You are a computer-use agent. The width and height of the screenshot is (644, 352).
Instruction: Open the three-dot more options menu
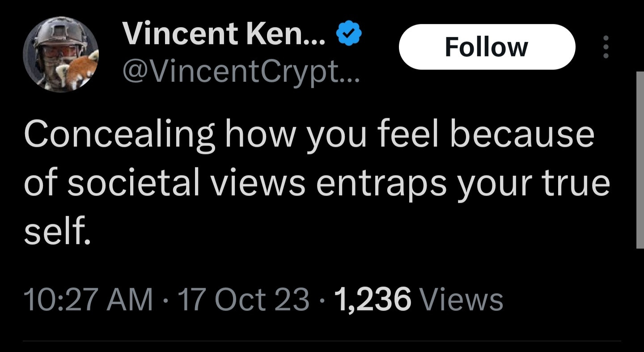coord(606,47)
